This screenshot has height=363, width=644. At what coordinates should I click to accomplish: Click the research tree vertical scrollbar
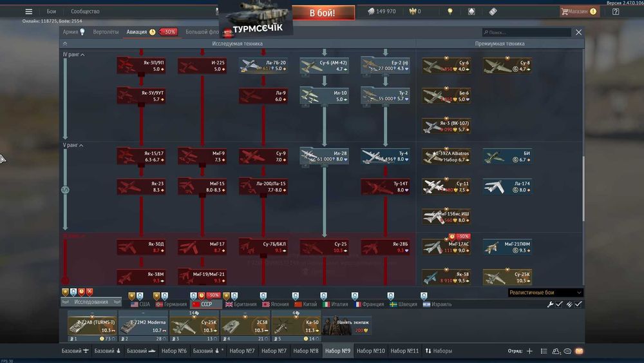pyautogui.click(x=583, y=189)
